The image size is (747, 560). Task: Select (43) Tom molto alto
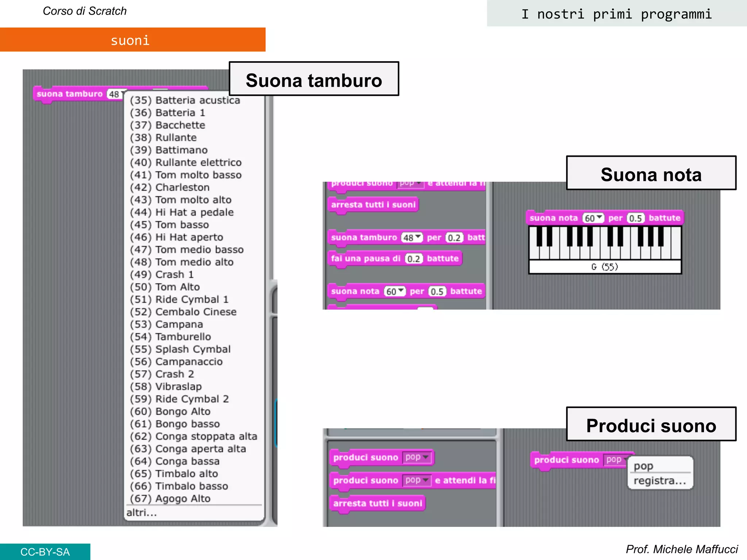point(181,200)
